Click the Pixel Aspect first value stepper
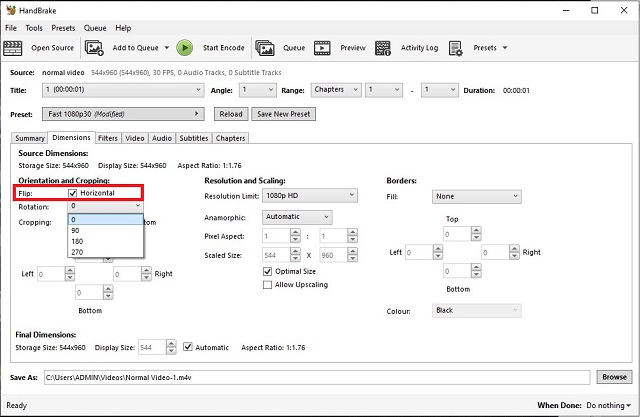The height and width of the screenshot is (417, 640). (296, 236)
